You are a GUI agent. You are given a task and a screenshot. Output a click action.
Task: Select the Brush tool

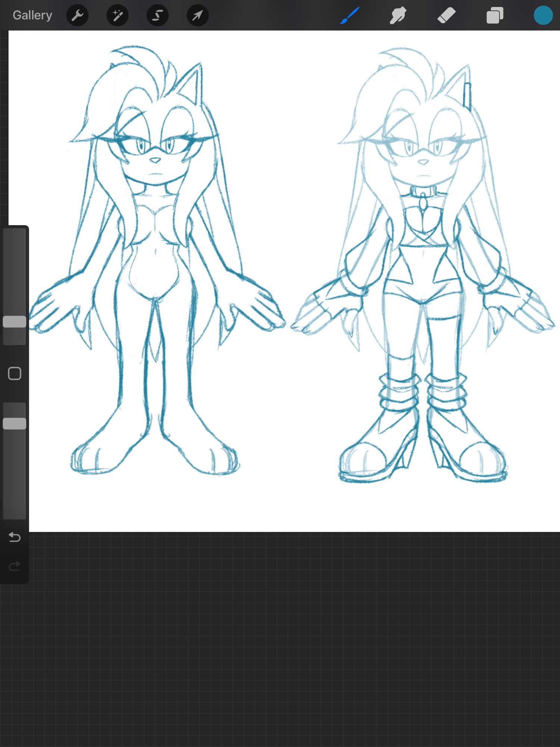[x=350, y=15]
